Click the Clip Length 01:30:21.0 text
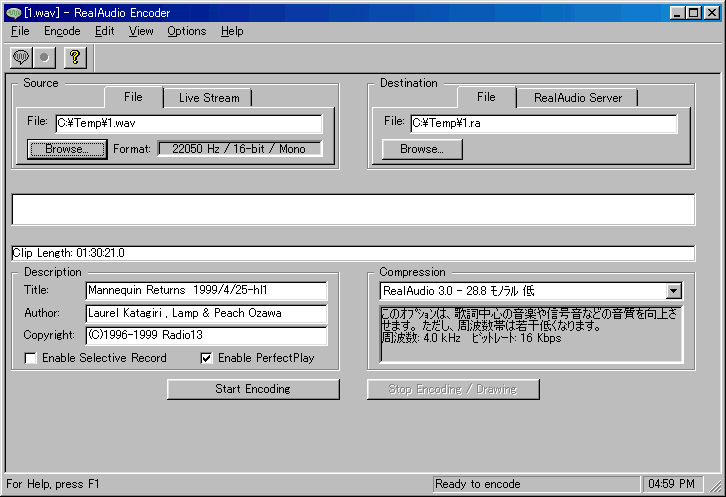726x497 pixels. [x=69, y=253]
